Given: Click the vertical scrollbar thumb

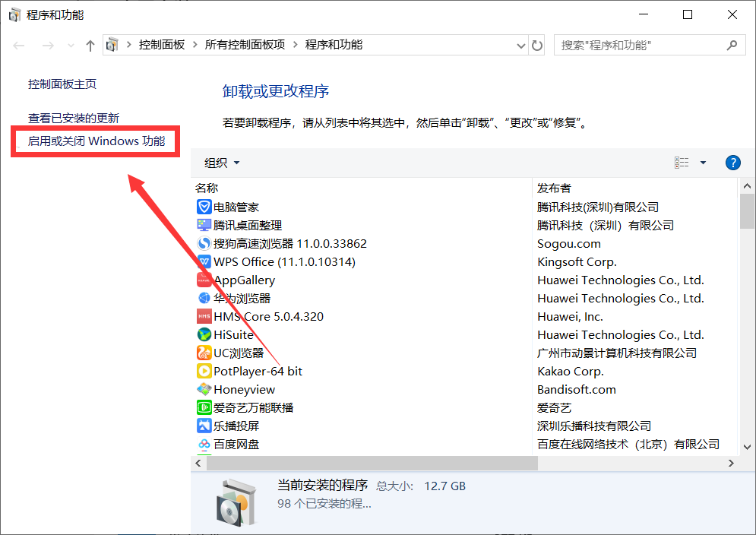Looking at the screenshot, I should coord(747,211).
